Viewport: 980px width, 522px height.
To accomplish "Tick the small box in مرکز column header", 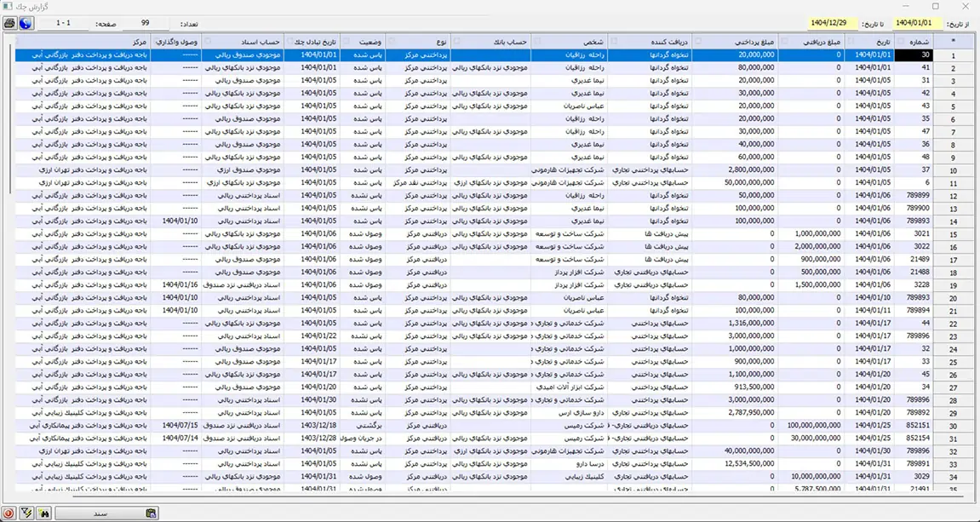I will point(19,41).
